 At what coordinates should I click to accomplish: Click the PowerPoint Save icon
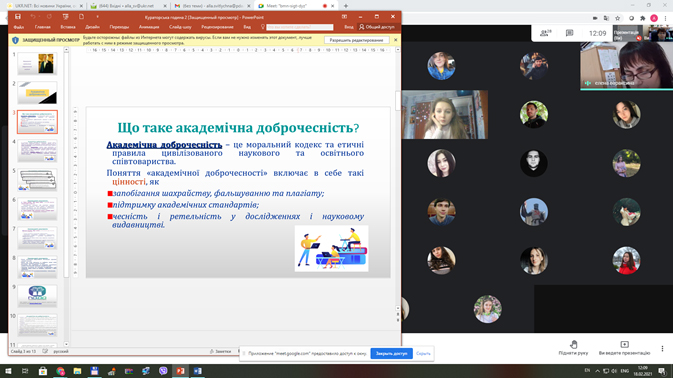(18, 17)
